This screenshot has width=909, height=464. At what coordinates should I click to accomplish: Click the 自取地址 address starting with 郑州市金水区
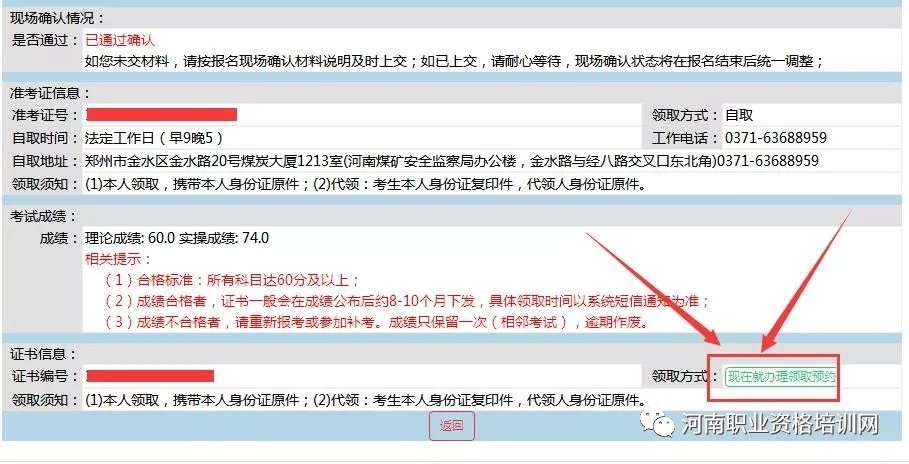[452, 161]
